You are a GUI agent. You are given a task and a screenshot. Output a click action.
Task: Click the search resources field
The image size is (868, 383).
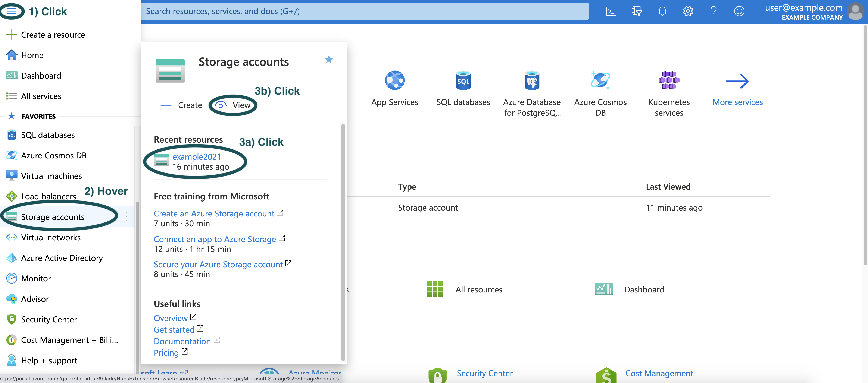click(x=364, y=12)
